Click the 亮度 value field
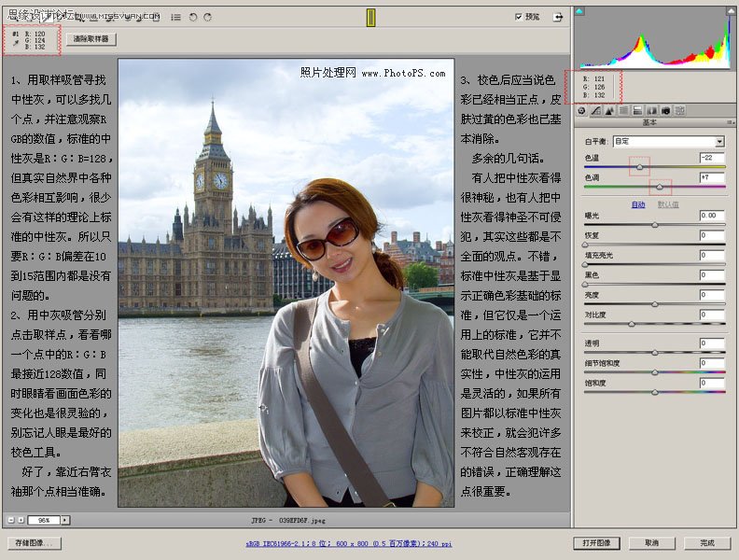Image resolution: width=739 pixels, height=560 pixels. [712, 295]
